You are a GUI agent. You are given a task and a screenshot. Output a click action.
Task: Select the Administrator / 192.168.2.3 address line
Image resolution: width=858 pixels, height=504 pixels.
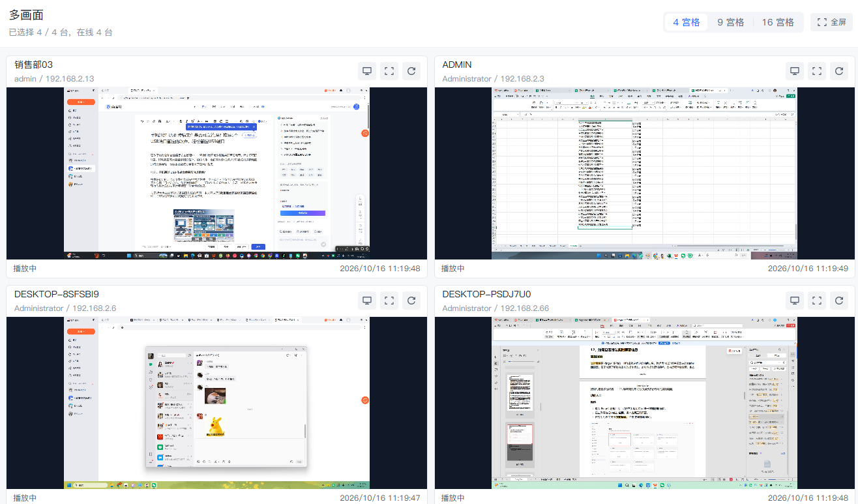point(493,79)
